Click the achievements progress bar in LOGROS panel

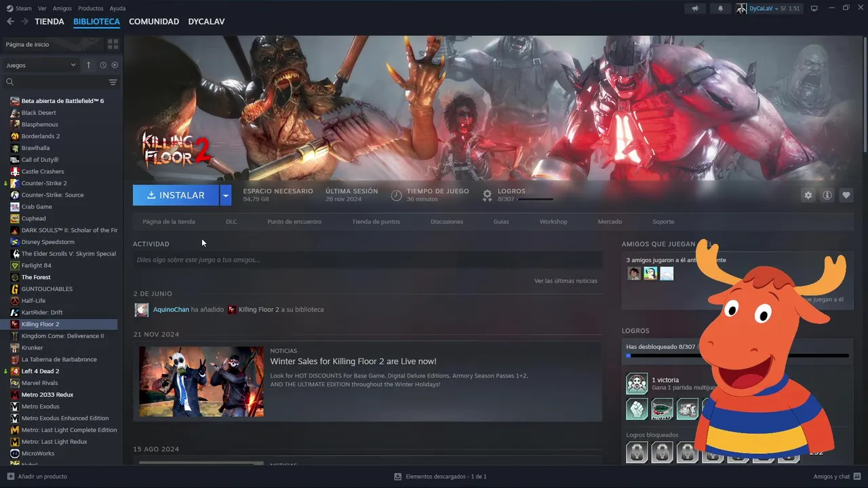tap(737, 355)
